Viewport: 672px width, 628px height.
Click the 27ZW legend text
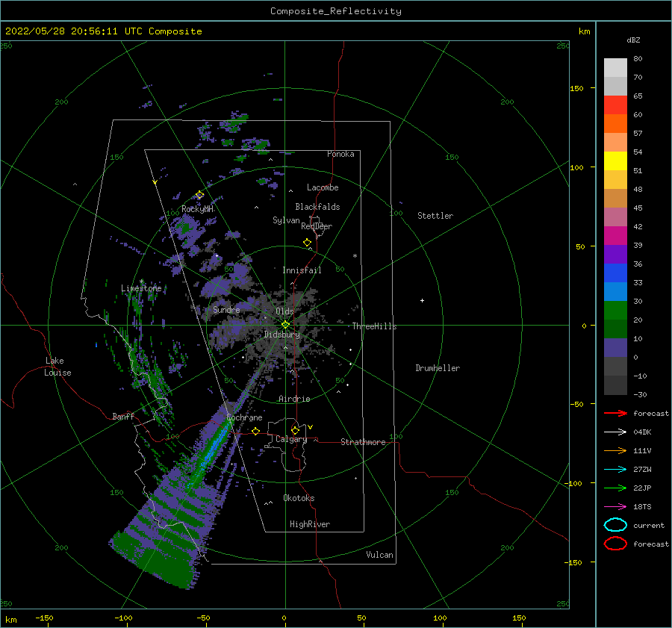(x=642, y=470)
